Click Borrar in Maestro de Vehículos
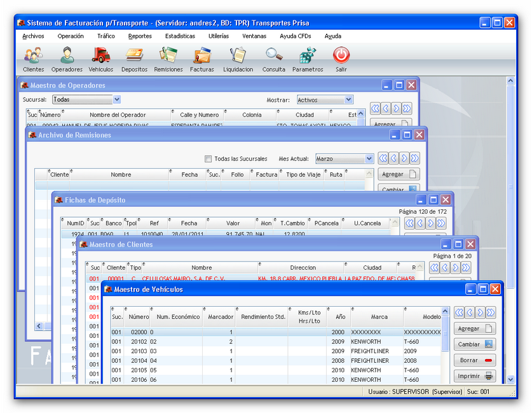This screenshot has height=413, width=532. pyautogui.click(x=475, y=360)
